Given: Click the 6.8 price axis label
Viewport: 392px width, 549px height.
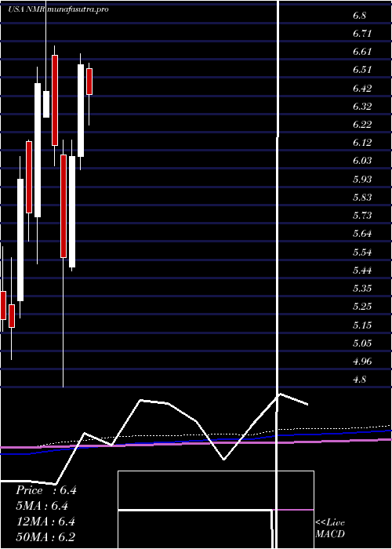Looking at the screenshot, I should [x=359, y=16].
